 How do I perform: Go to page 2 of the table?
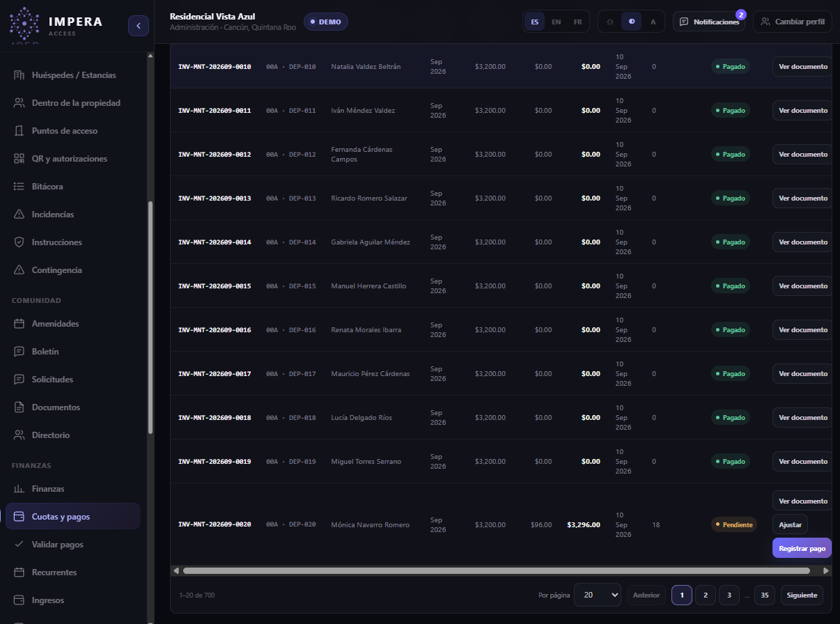pos(706,595)
